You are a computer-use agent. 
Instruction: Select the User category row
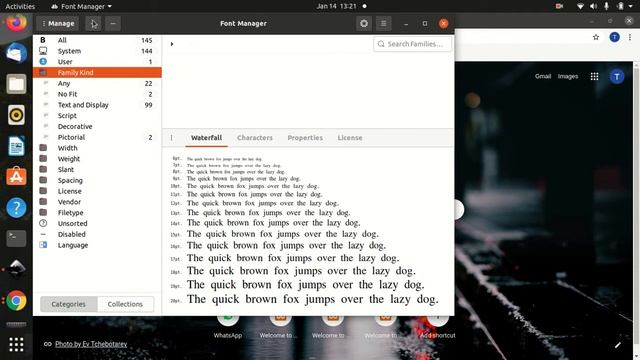coord(97,62)
